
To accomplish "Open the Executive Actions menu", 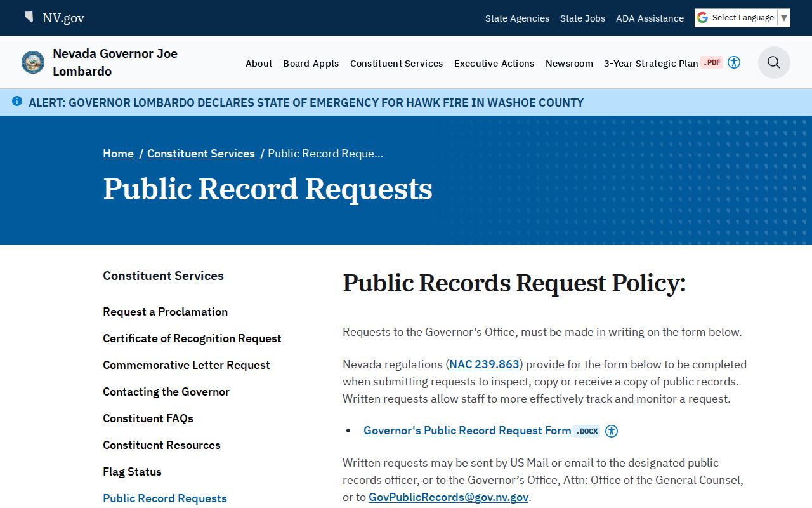I will [x=494, y=63].
